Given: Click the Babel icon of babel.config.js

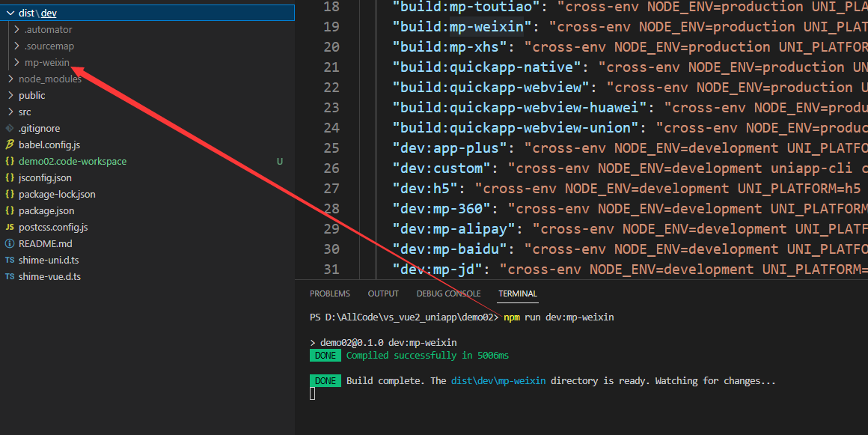Looking at the screenshot, I should click(10, 145).
